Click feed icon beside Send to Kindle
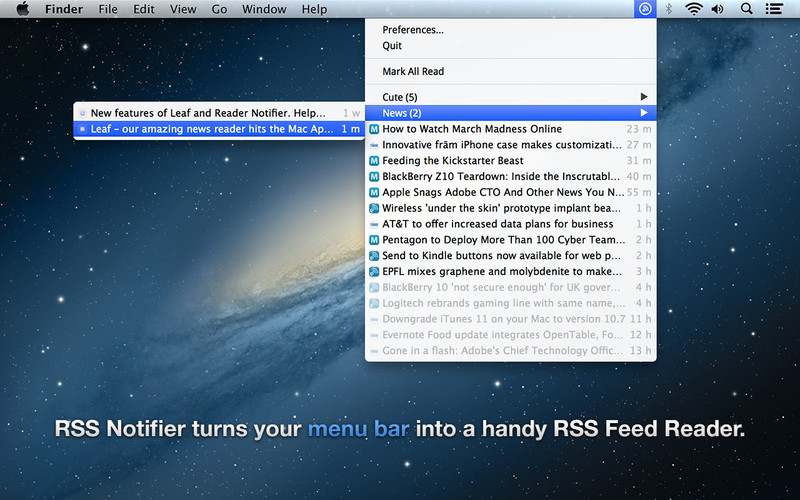 pyautogui.click(x=374, y=256)
